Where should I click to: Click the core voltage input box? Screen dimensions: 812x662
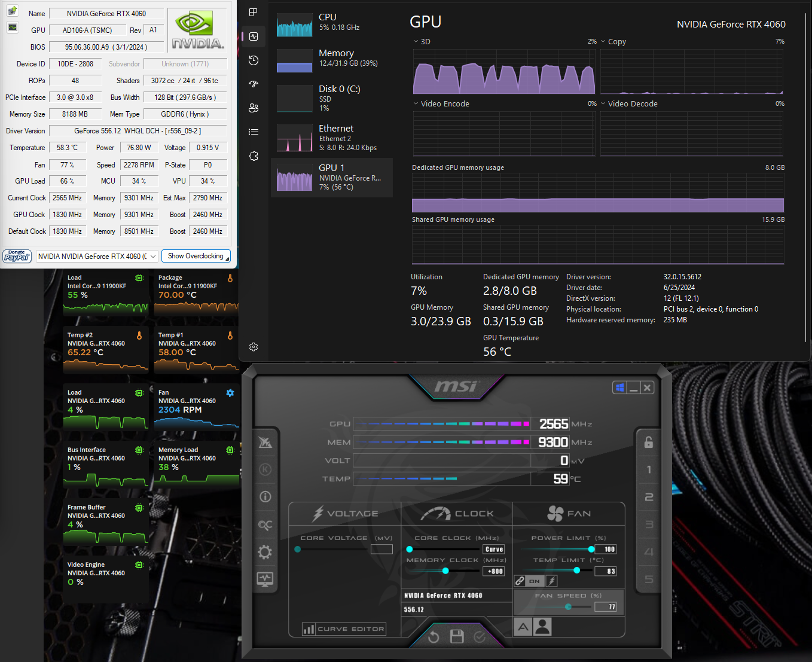(381, 549)
